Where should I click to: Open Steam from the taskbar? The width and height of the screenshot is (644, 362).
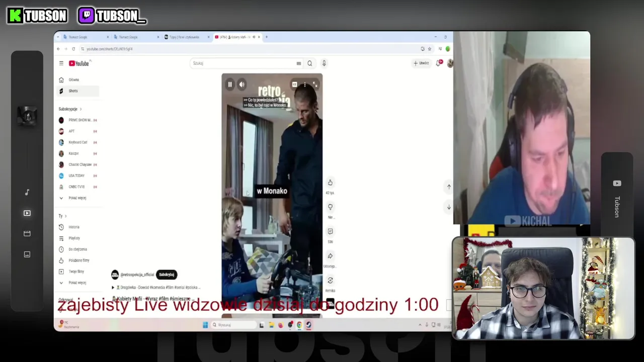pos(308,325)
